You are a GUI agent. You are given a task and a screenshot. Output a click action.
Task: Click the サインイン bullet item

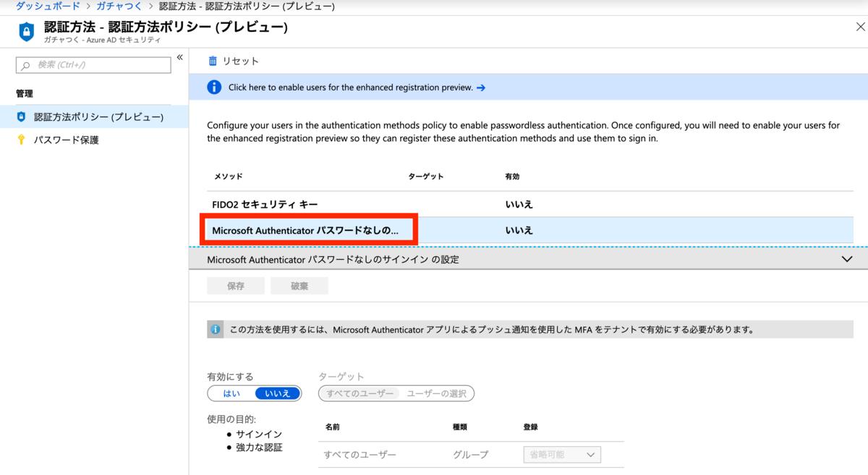[259, 434]
